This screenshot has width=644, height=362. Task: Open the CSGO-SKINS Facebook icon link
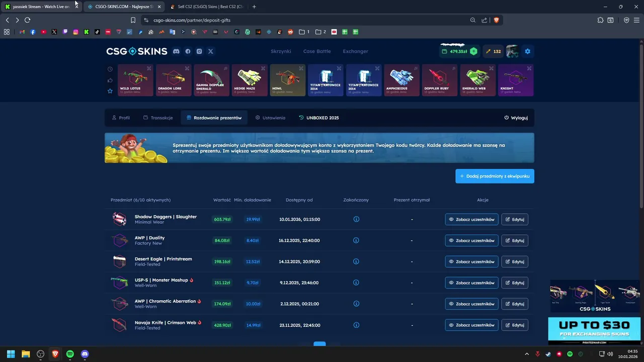pos(188,51)
